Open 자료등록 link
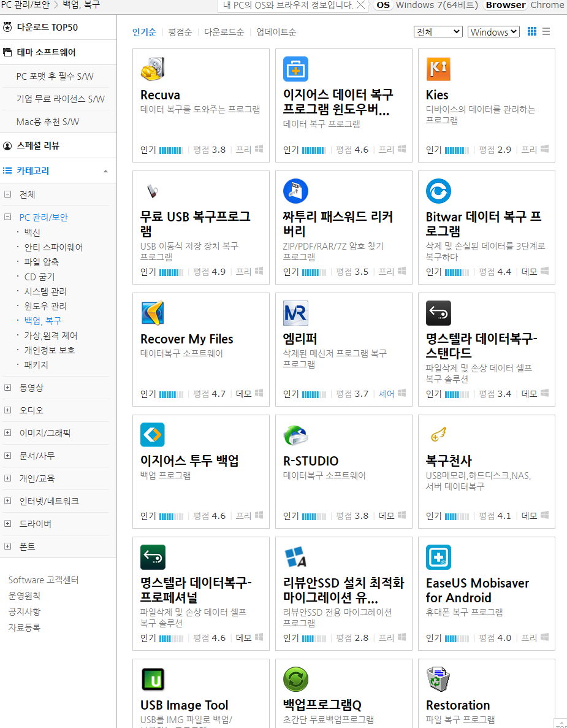 pyautogui.click(x=24, y=627)
